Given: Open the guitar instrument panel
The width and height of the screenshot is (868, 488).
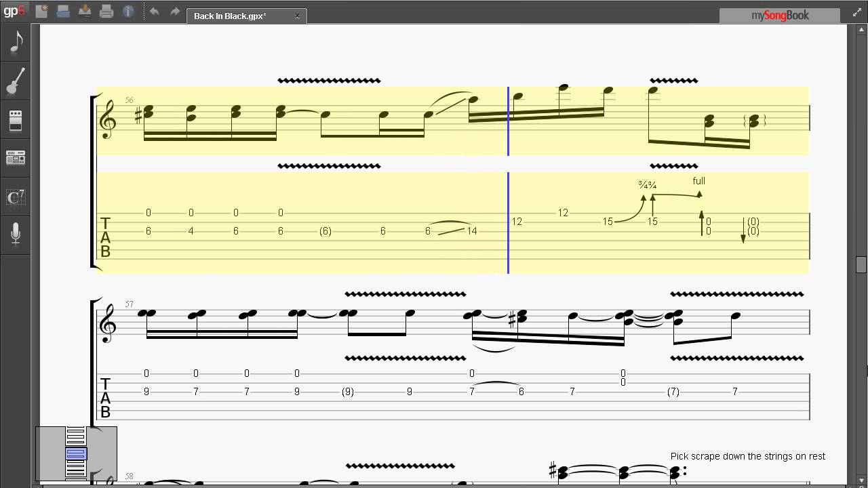Looking at the screenshot, I should pos(16,81).
